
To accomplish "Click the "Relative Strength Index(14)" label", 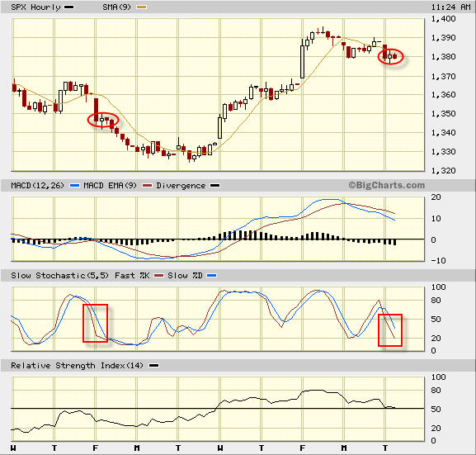I will pyautogui.click(x=77, y=365).
